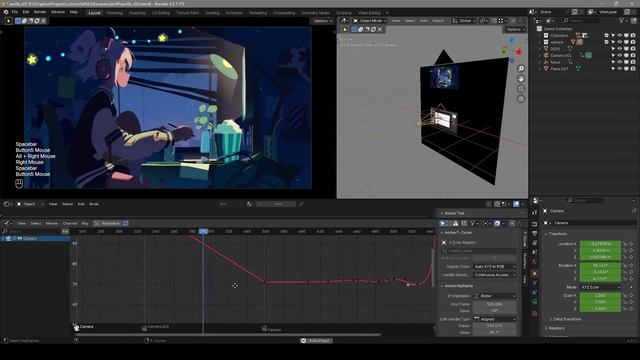The width and height of the screenshot is (640, 360).
Task: Toggle viewport visibility eye for Plane.027
Action: click(620, 69)
